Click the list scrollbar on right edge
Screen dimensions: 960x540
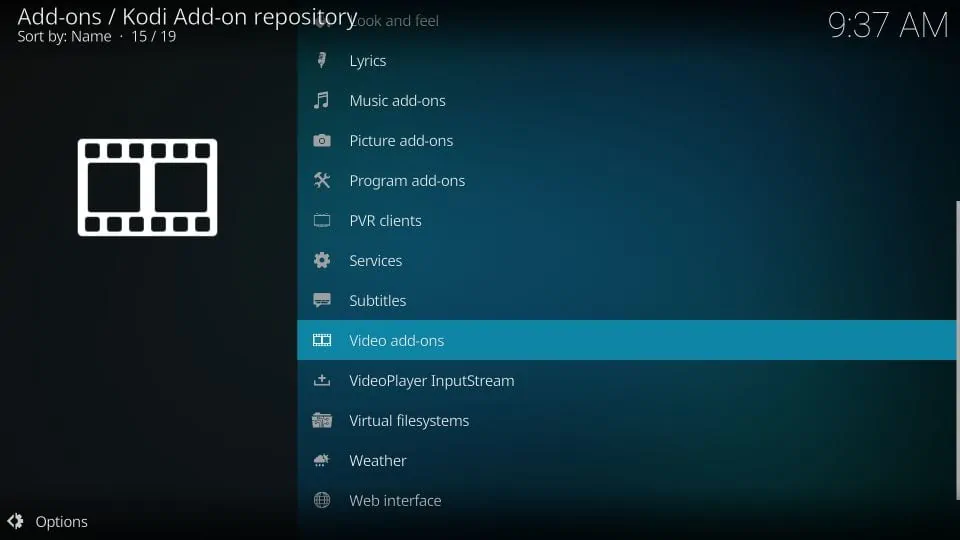(x=958, y=350)
